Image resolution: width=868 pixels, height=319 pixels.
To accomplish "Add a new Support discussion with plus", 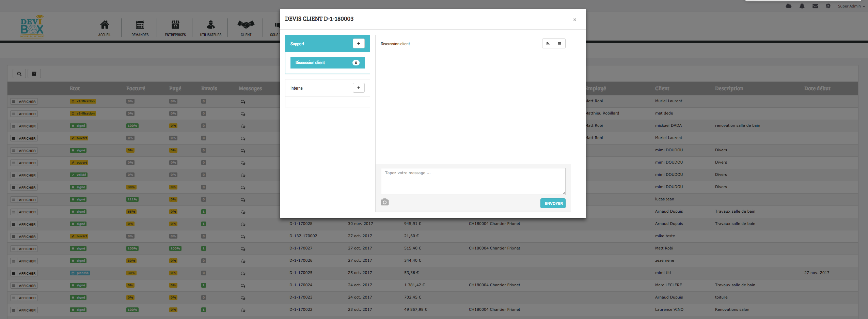I will click(x=359, y=44).
